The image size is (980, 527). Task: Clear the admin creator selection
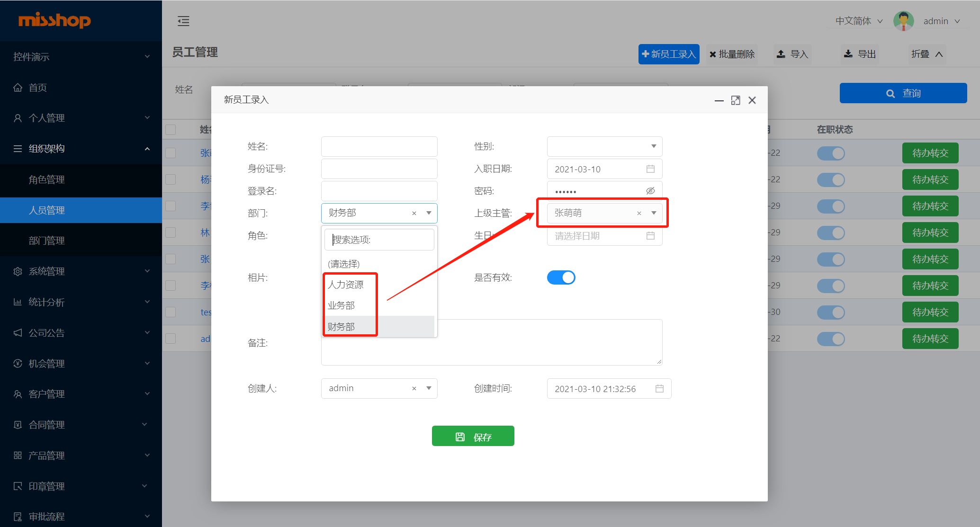pyautogui.click(x=414, y=389)
